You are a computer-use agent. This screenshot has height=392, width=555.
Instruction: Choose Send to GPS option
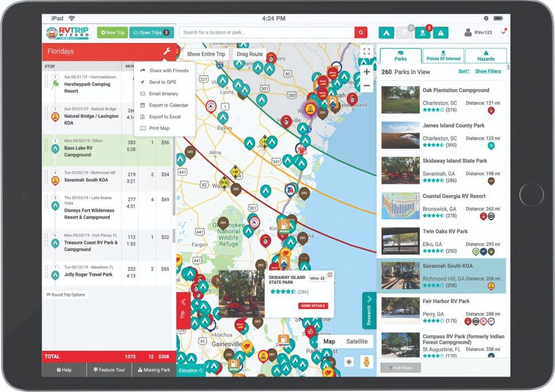coord(165,82)
